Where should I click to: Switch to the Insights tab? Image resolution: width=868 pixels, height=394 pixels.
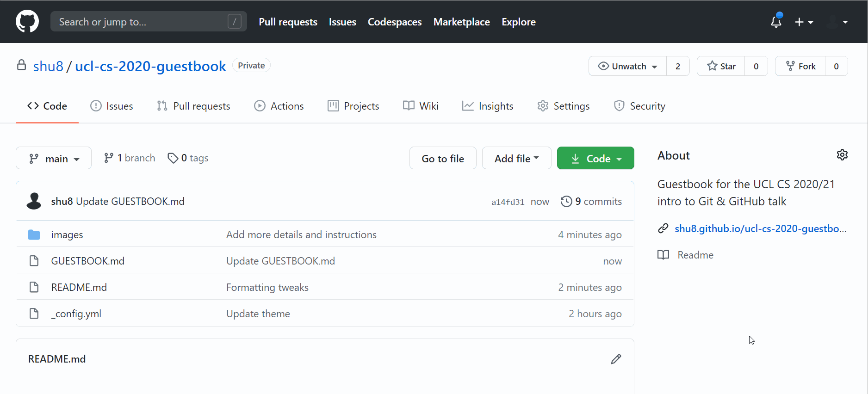[488, 106]
